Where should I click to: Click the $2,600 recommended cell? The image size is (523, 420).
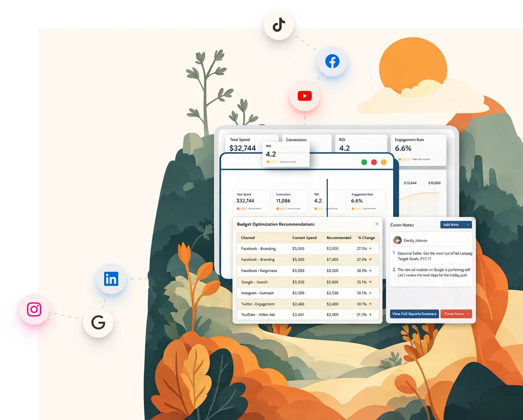pos(332,304)
